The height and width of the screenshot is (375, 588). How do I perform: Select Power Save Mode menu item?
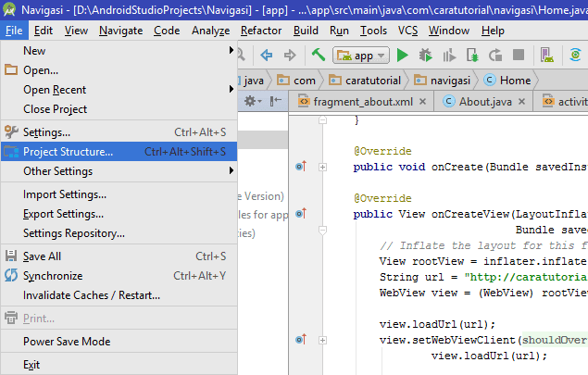[119, 342]
